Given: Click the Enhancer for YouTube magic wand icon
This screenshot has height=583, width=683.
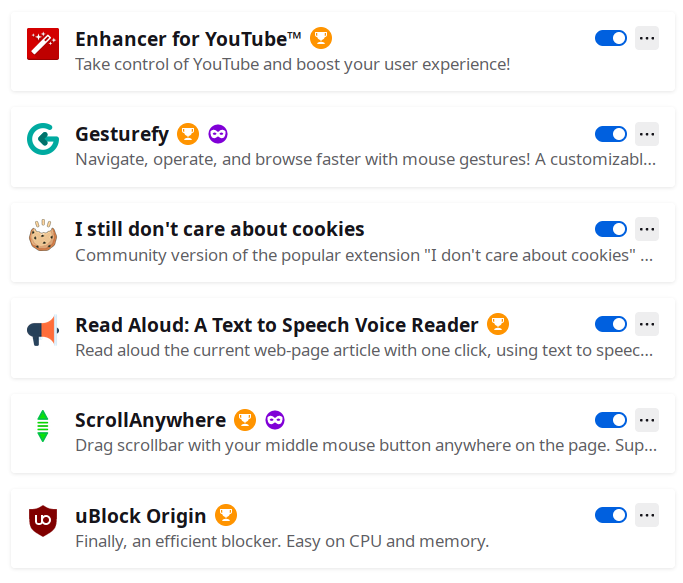Looking at the screenshot, I should click(43, 44).
